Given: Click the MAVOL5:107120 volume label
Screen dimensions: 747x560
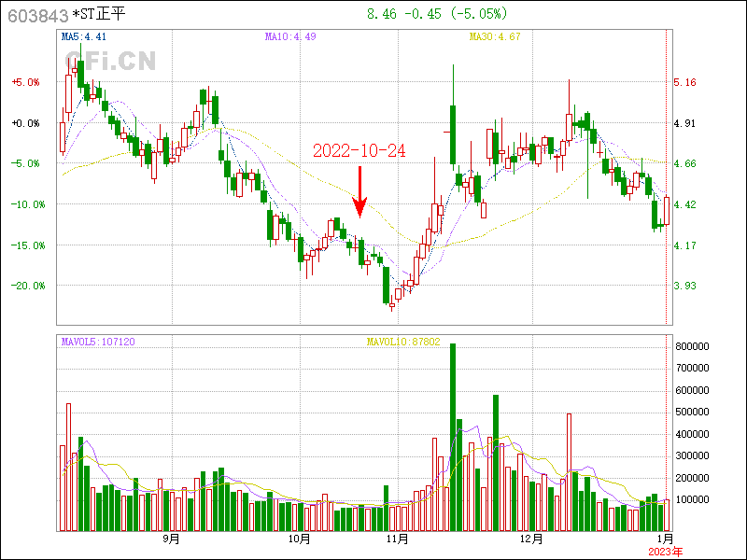Looking at the screenshot, I should pyautogui.click(x=98, y=343).
